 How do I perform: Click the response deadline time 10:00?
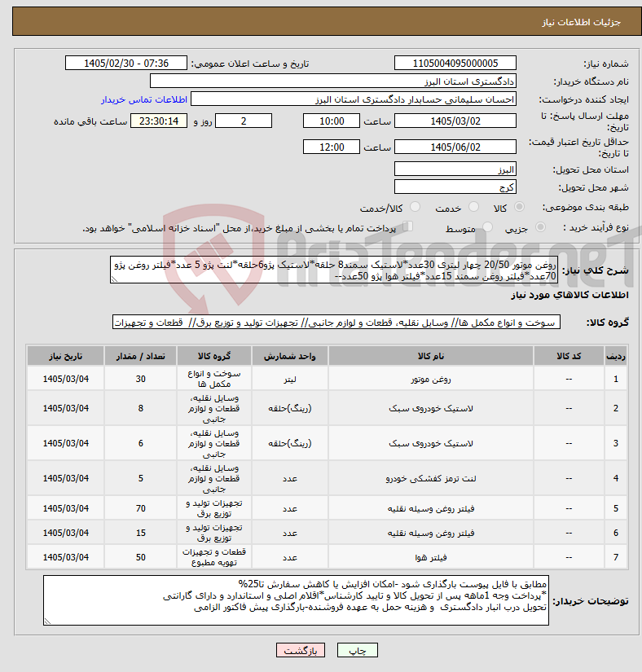(332, 121)
